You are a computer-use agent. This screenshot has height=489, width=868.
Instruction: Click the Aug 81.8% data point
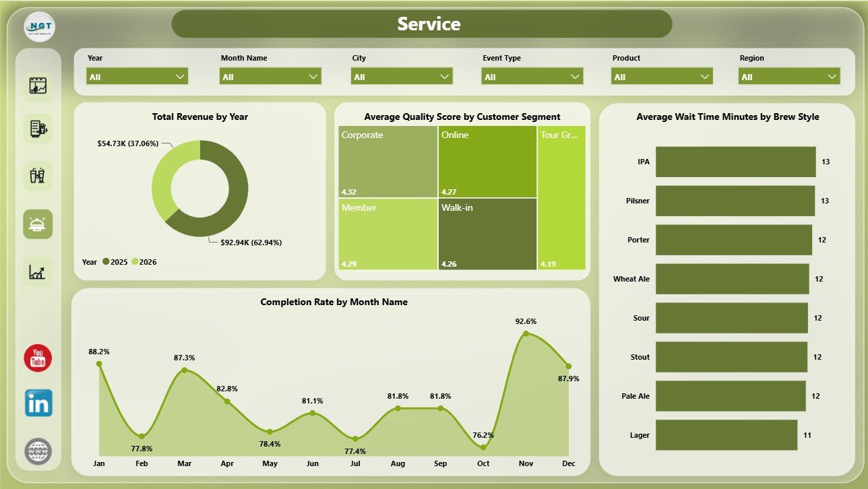(398, 408)
